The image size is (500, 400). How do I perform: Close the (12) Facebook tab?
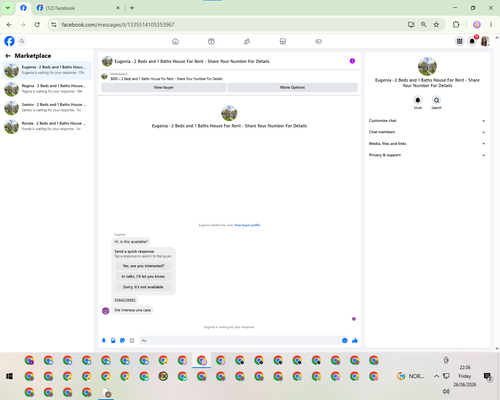[x=118, y=8]
